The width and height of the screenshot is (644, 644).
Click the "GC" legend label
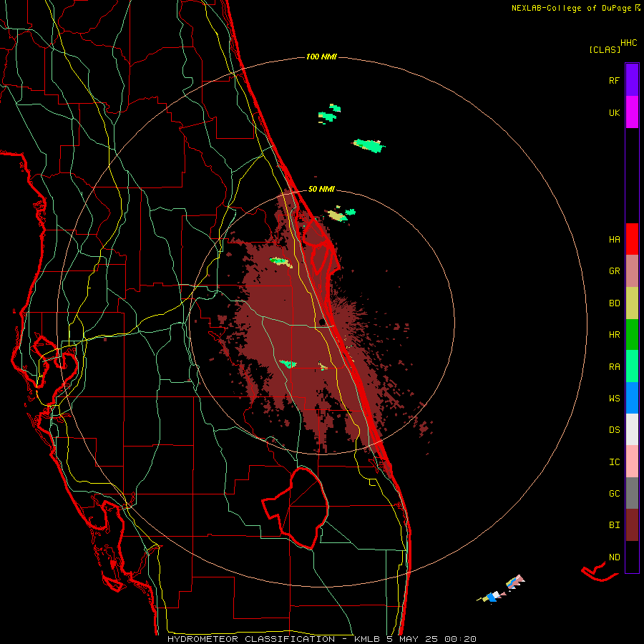tap(614, 494)
